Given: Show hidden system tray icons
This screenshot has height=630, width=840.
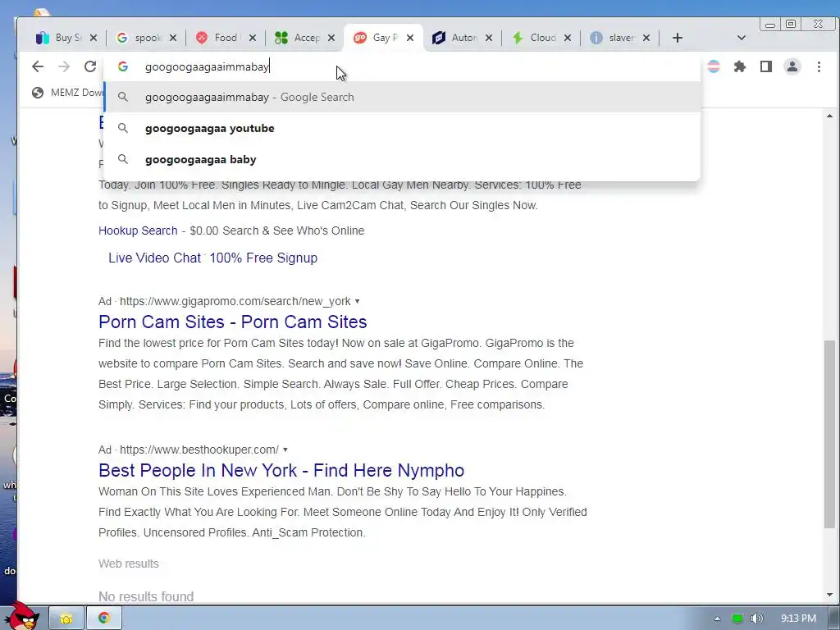Looking at the screenshot, I should click(x=717, y=619).
